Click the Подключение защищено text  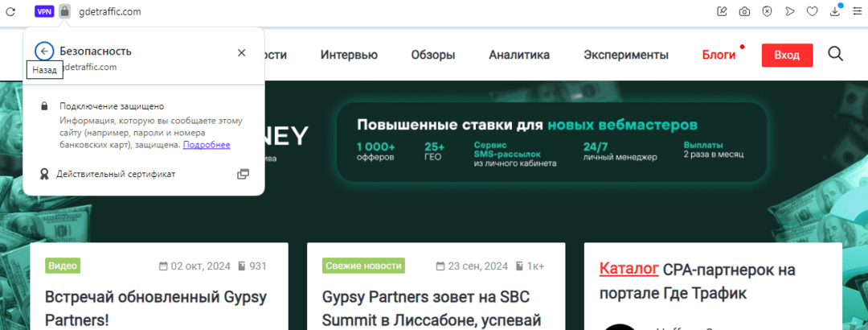pos(113,106)
